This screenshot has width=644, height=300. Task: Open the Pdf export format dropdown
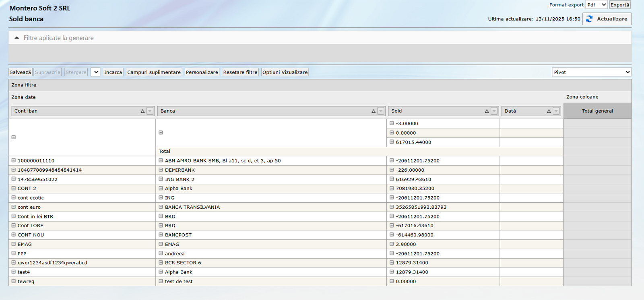point(596,5)
